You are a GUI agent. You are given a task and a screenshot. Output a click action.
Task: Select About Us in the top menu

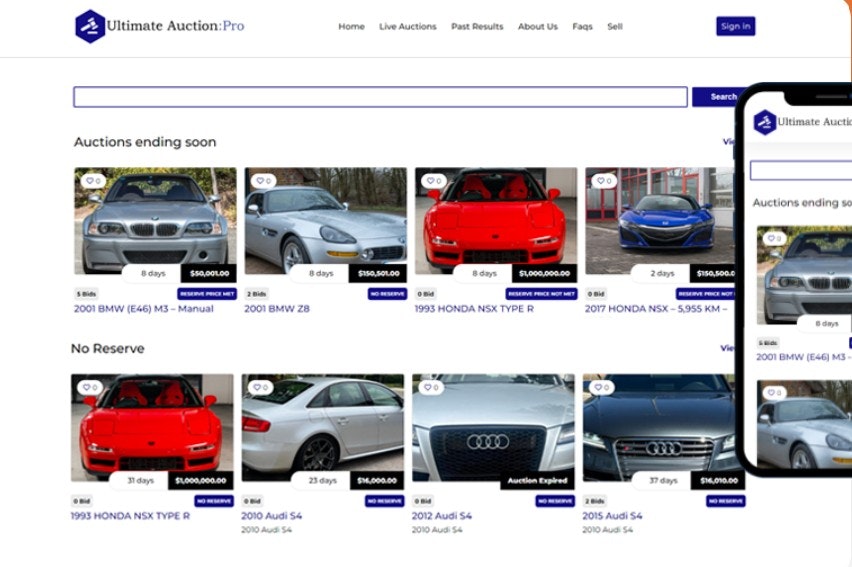[x=537, y=27]
